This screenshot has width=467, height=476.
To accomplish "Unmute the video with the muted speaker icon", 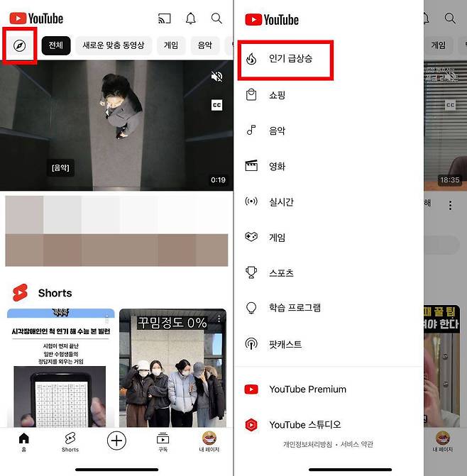I will [216, 77].
